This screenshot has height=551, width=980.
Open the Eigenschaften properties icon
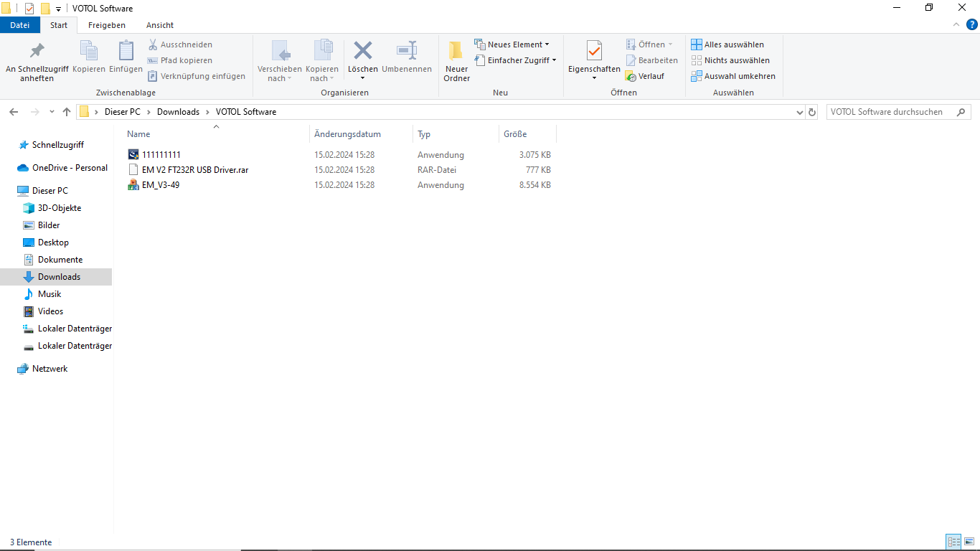[x=594, y=52]
